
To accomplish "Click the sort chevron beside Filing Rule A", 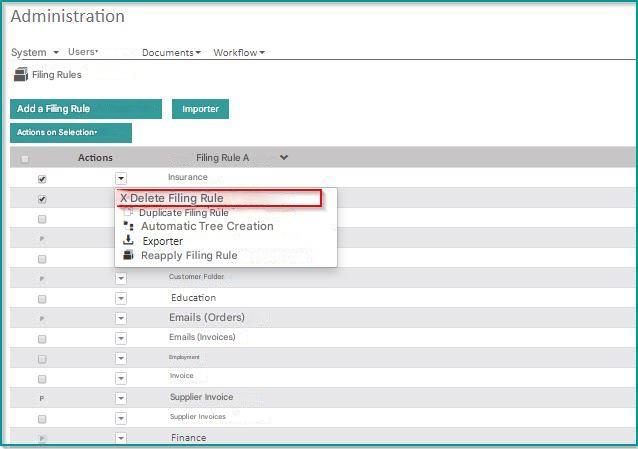I will point(284,157).
